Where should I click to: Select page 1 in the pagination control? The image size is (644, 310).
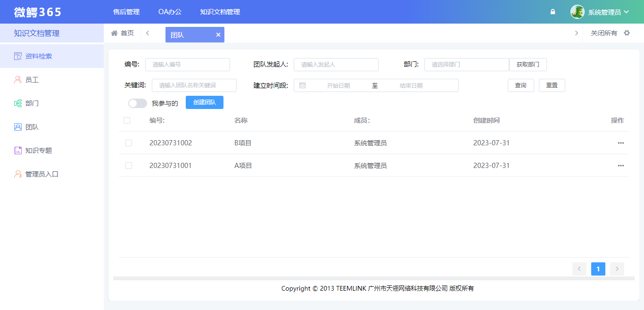pos(598,268)
